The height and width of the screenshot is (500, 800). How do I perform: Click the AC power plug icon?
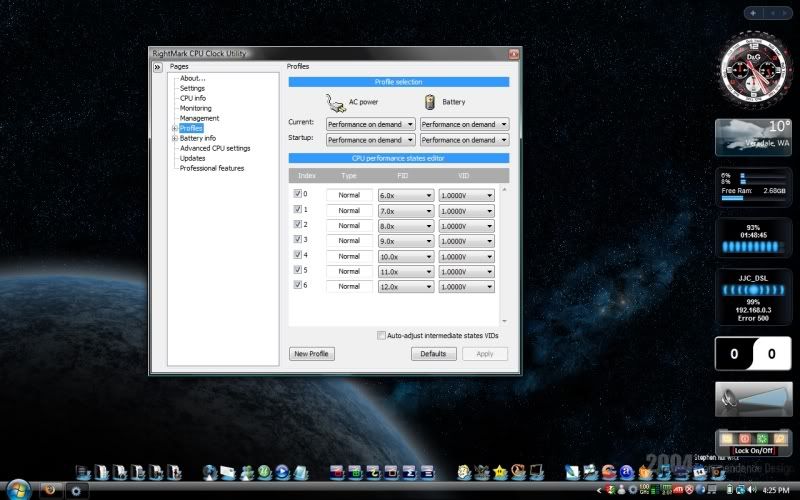coord(336,103)
